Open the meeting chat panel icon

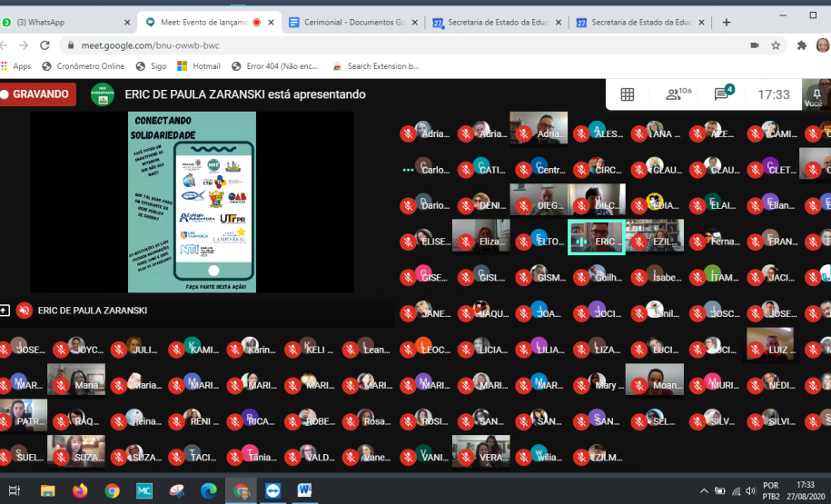(723, 94)
